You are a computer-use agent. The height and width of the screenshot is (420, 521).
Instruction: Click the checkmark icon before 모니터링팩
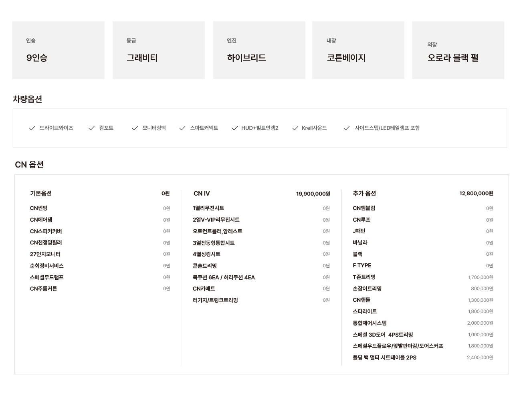[x=135, y=128]
